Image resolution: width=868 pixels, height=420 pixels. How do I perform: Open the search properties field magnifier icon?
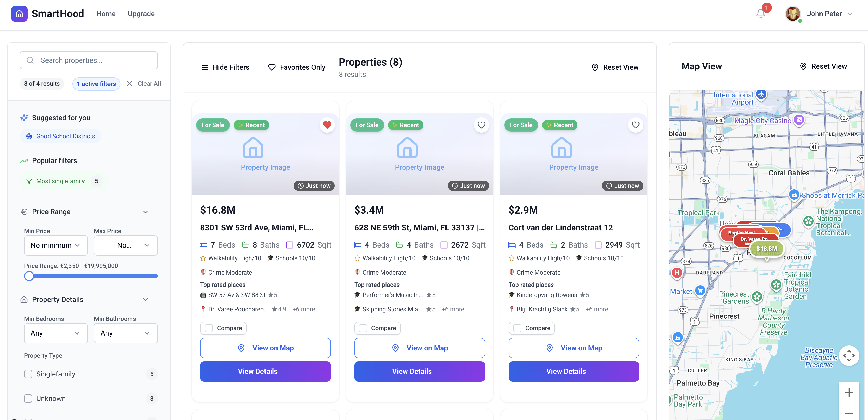[30, 60]
